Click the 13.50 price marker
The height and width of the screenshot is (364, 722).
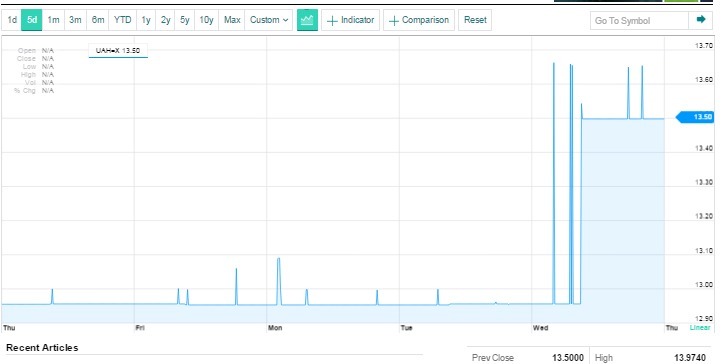click(x=694, y=117)
